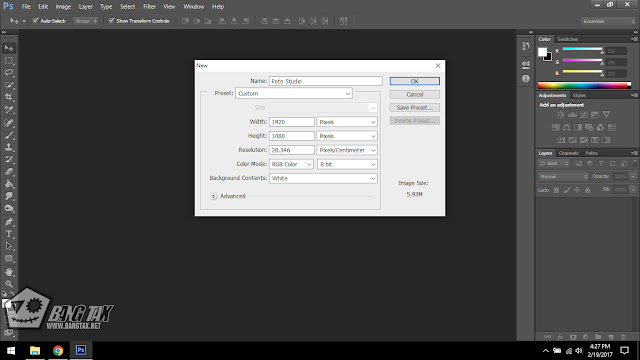This screenshot has height=360, width=640.
Task: Open the Info panel icon
Action: (x=526, y=78)
